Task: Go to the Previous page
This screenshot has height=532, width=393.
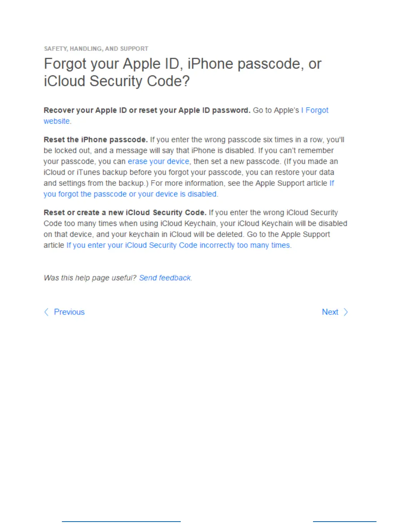Action: pyautogui.click(x=69, y=312)
